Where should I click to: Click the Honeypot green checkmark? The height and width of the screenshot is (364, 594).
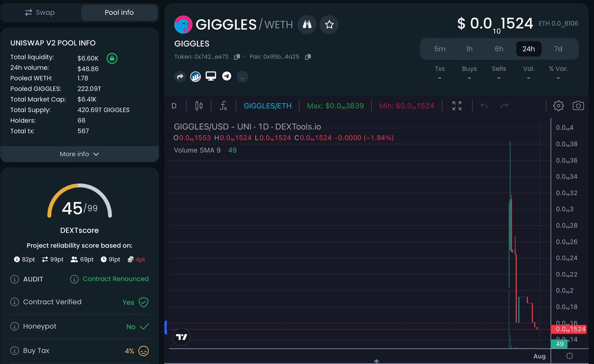tap(145, 327)
